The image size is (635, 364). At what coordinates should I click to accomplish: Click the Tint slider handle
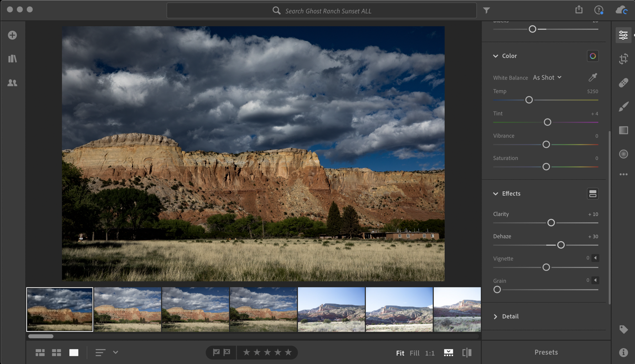[547, 122]
